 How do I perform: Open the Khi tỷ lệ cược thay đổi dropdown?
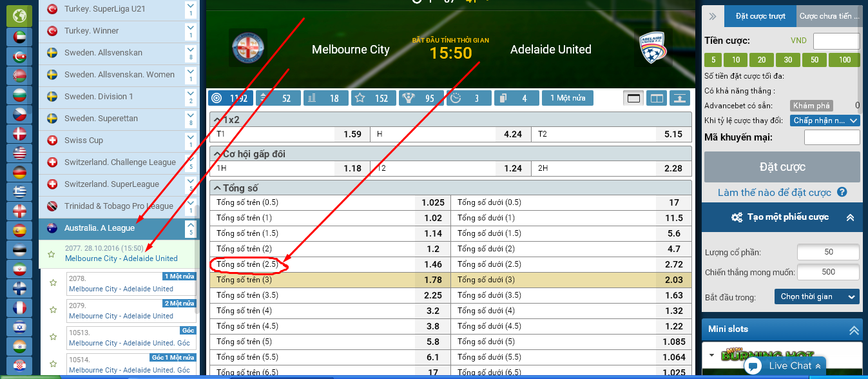click(x=825, y=121)
